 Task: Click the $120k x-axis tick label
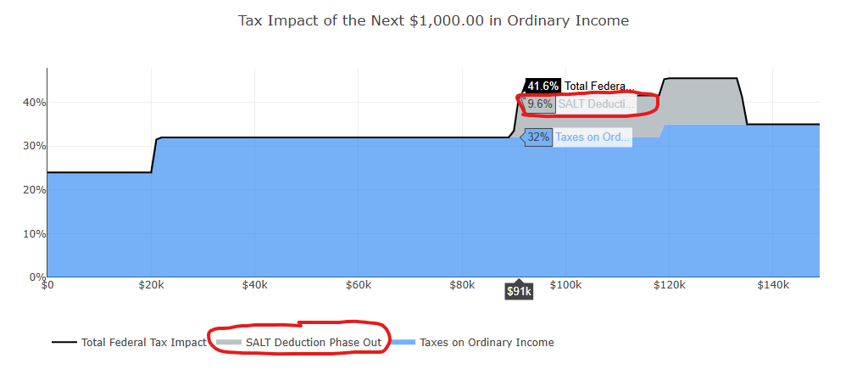(x=670, y=285)
